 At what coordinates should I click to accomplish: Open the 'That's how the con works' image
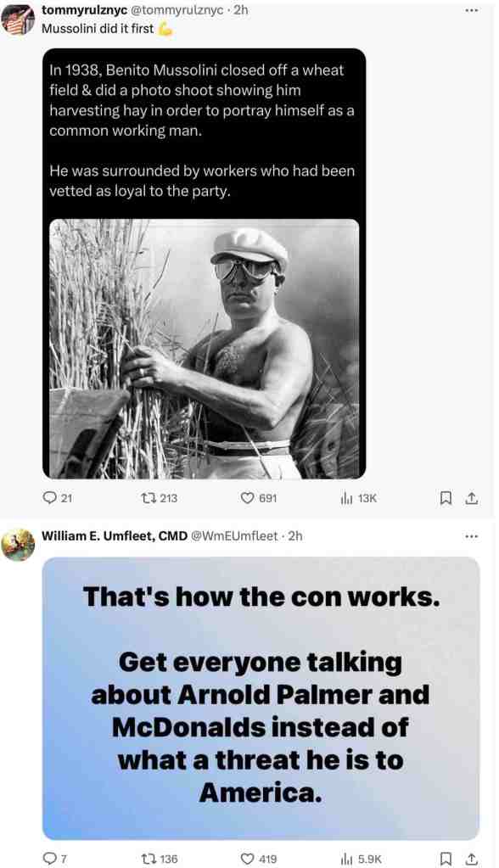[x=261, y=698]
